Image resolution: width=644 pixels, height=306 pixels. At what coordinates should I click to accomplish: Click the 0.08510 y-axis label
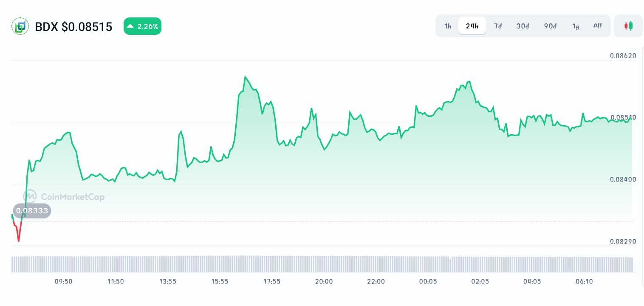623,117
